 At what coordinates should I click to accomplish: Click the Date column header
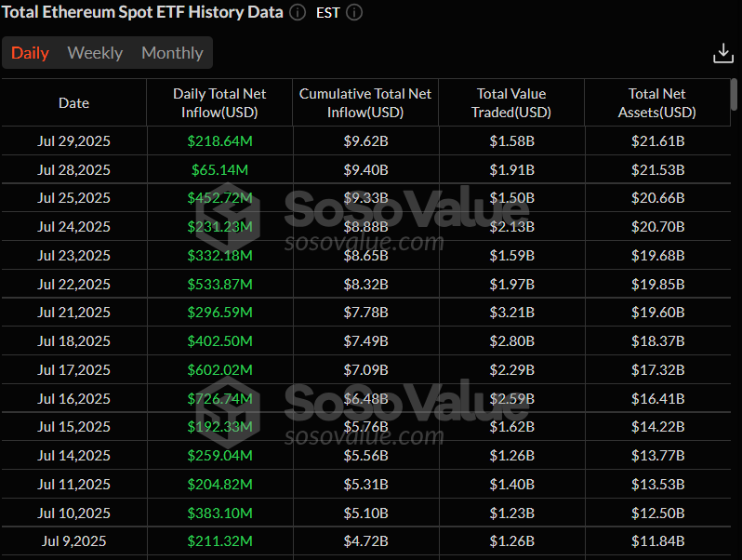[73, 102]
